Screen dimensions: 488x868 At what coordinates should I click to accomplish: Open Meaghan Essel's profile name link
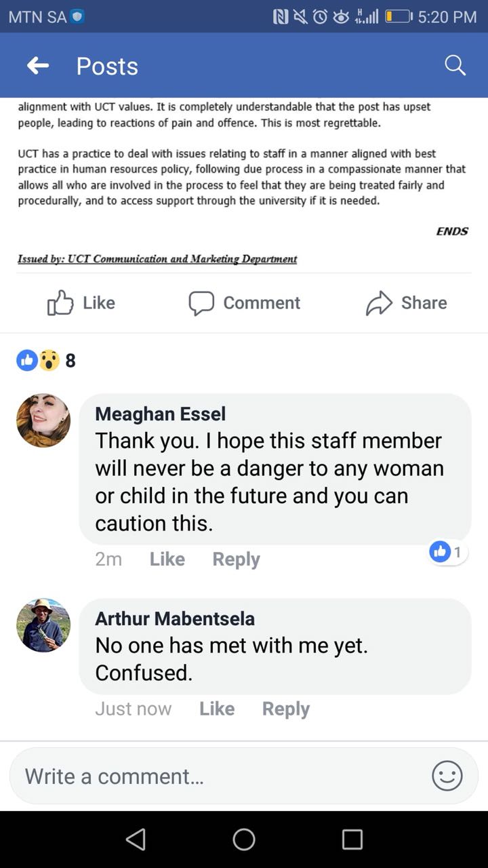[161, 414]
